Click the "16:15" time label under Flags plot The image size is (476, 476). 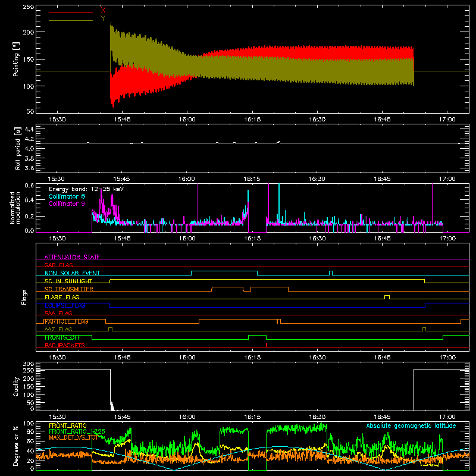252,358
